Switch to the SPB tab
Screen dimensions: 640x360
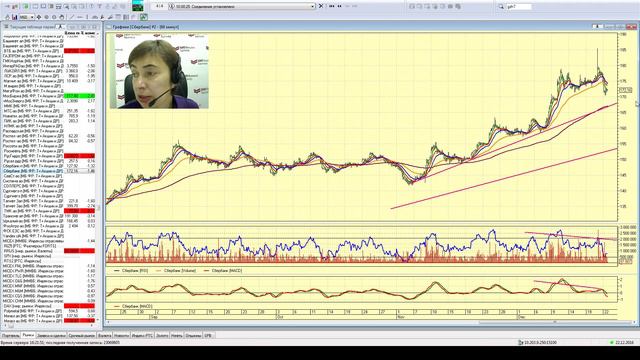208,336
